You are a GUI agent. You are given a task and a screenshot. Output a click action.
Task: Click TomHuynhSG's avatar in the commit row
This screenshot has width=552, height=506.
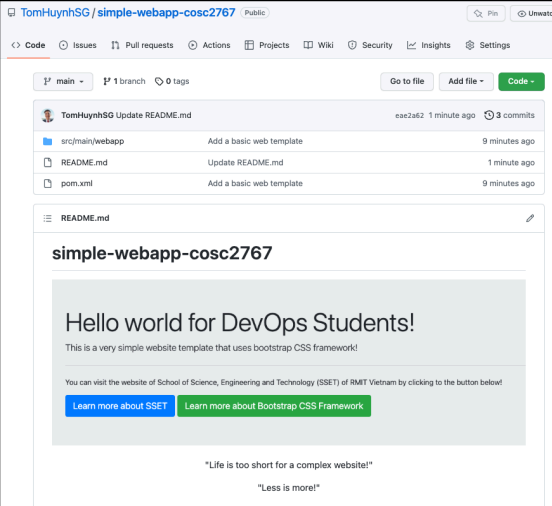(x=48, y=115)
